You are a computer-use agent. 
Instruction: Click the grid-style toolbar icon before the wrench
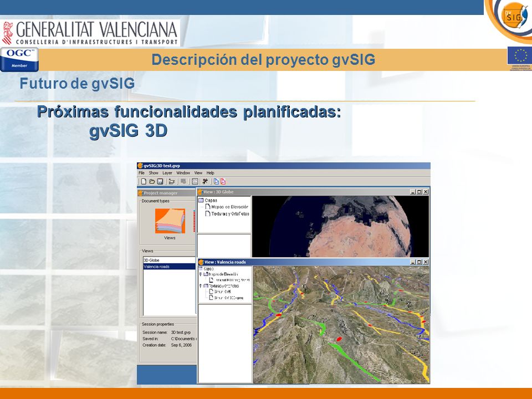pyautogui.click(x=195, y=182)
